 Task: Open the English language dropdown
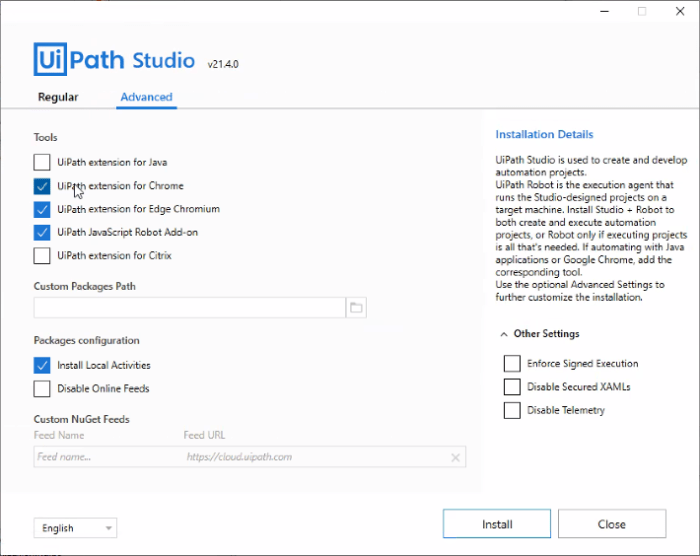pos(75,528)
